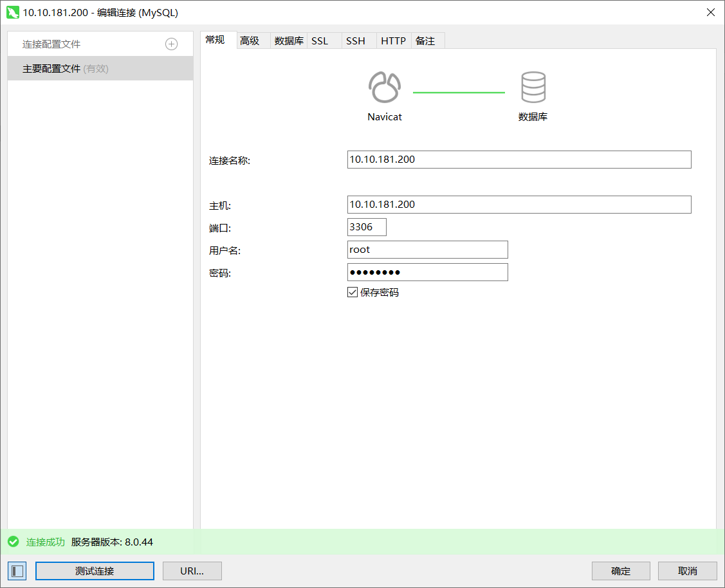Click the 端口: label
Viewport: 725px width, 588px height.
click(219, 228)
